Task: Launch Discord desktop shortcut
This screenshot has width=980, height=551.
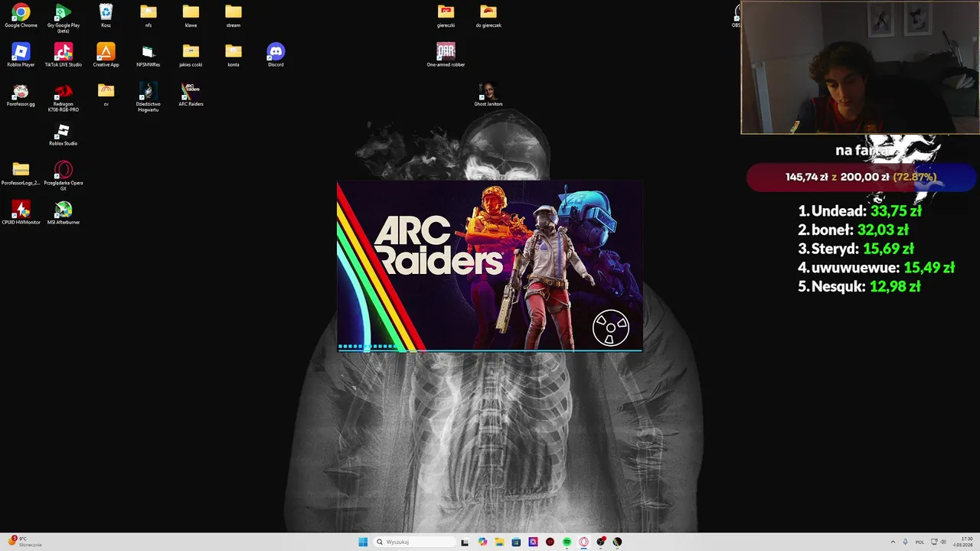Action: point(276,55)
